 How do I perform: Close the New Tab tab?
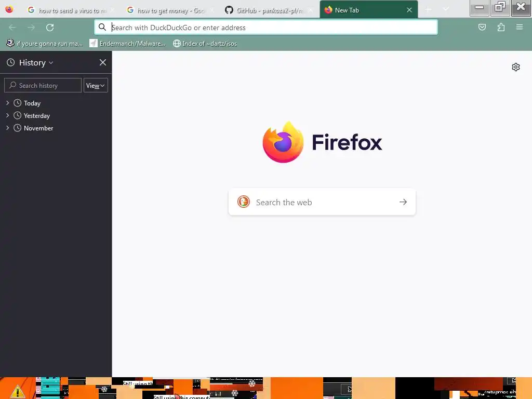409,10
